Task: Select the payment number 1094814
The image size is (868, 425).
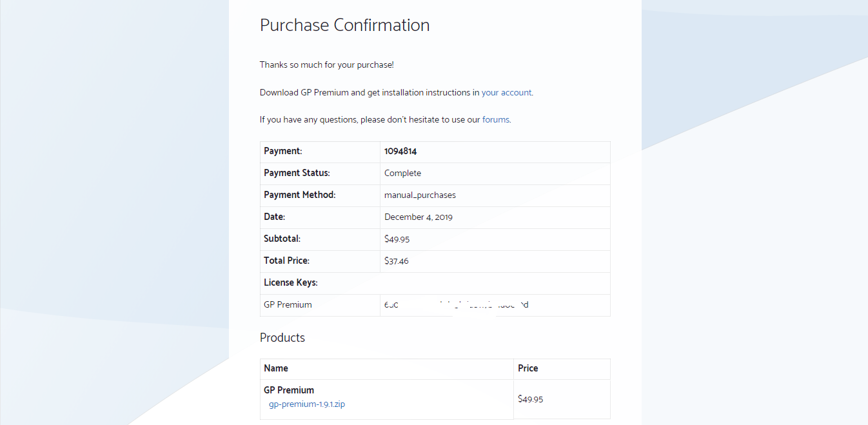Action: [x=400, y=152]
